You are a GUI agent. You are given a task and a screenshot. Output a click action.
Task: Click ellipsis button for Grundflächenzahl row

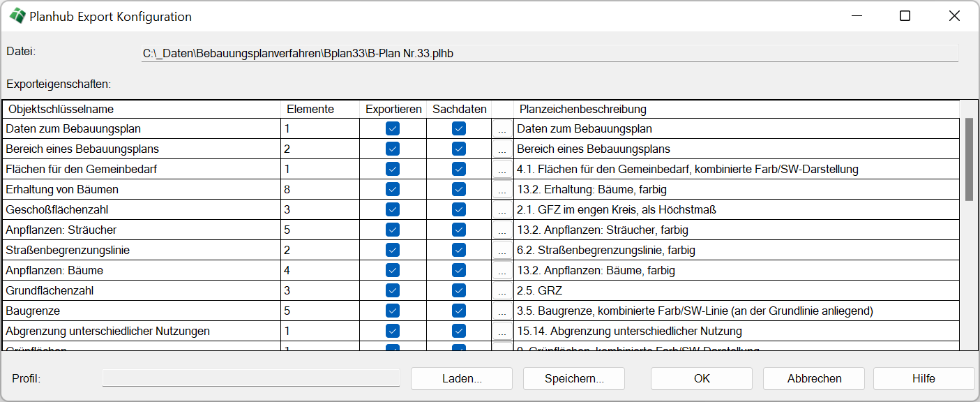point(502,290)
